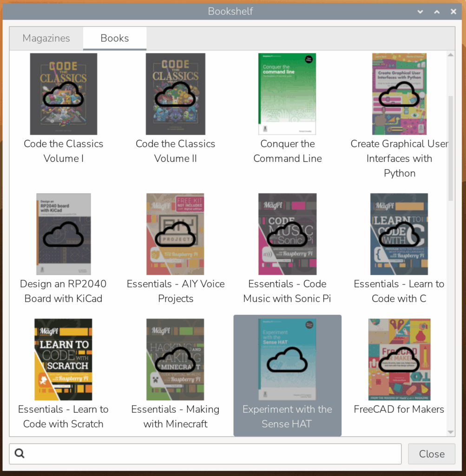Select the Books tab

tap(115, 38)
